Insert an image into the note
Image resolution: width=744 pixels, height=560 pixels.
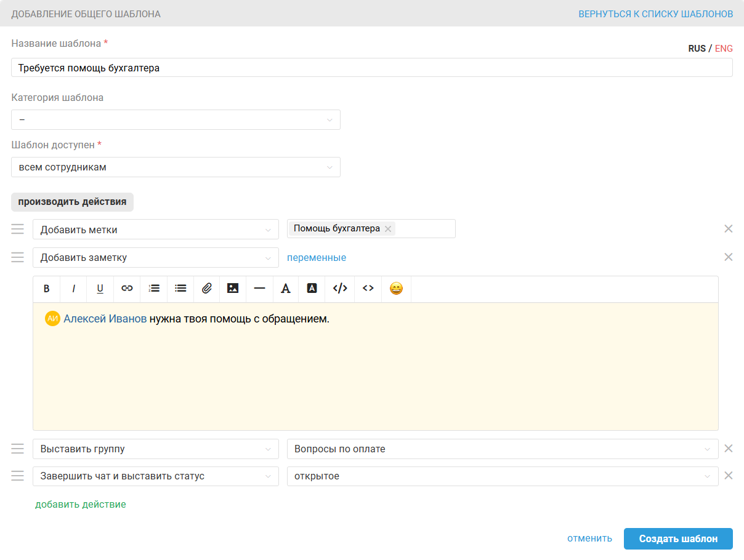pos(233,289)
